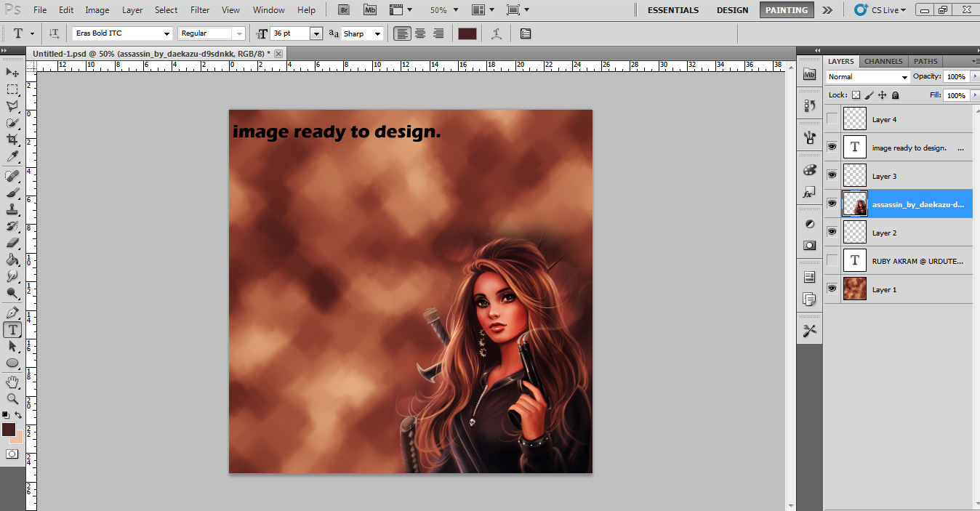The height and width of the screenshot is (511, 980).
Task: Select the Horizontal Type tool
Action: [12, 329]
